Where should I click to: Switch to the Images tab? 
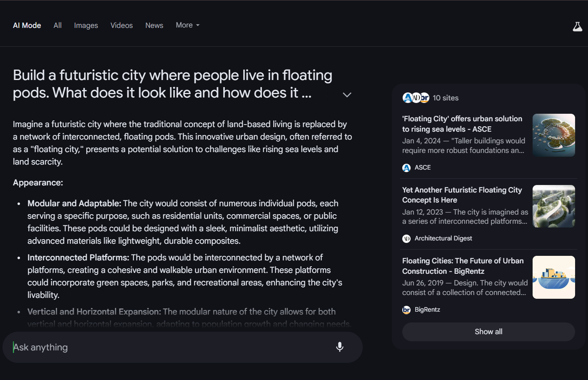pos(86,25)
